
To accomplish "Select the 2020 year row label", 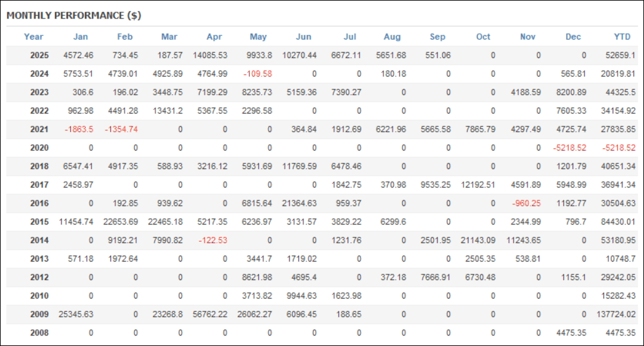I will coord(39,148).
